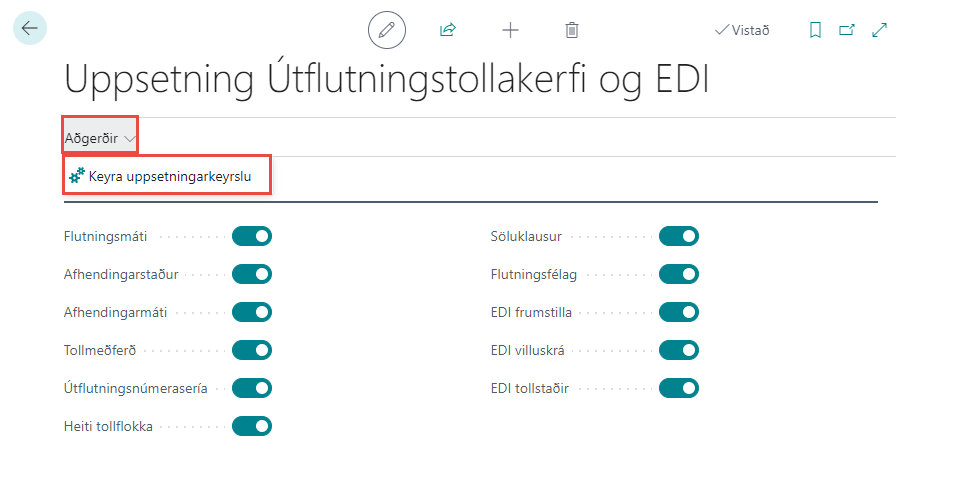
Task: Click the Vistað saved status indicator
Action: coord(742,30)
